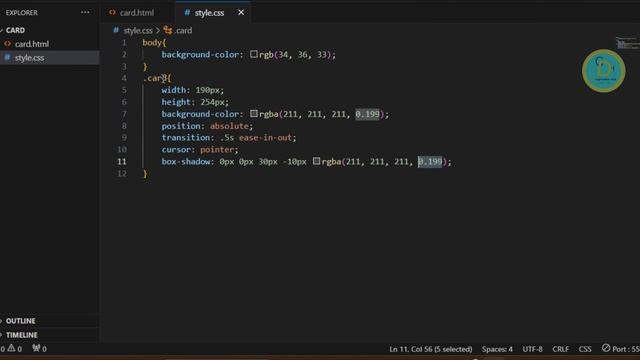Click the .card breadcrumb symbol
The width and height of the screenshot is (640, 360).
183,30
